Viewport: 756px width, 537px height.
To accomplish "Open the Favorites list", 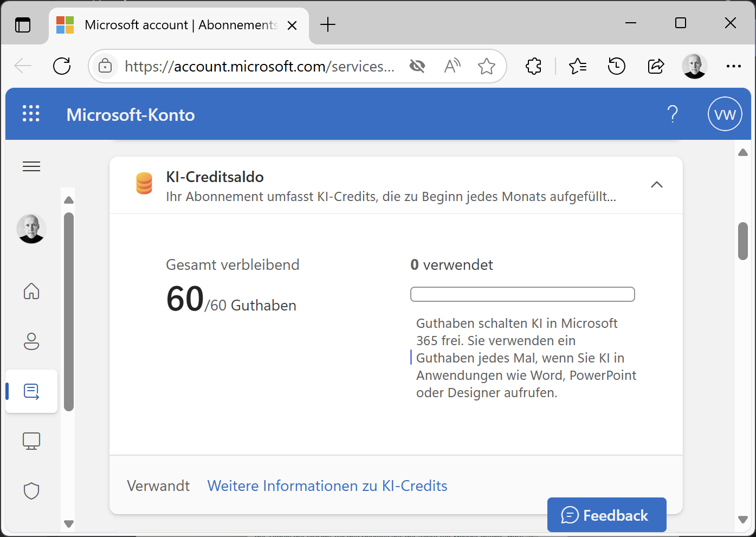I will click(578, 66).
